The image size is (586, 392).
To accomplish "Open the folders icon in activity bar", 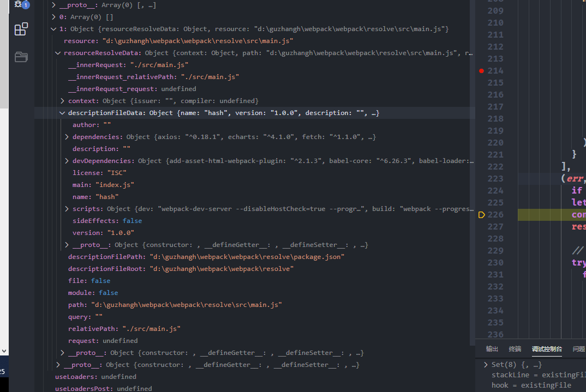I will point(21,57).
